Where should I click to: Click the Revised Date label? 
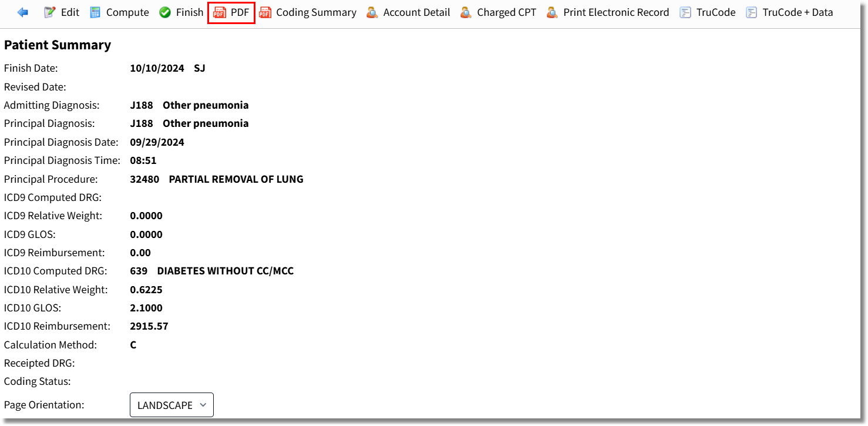[35, 87]
